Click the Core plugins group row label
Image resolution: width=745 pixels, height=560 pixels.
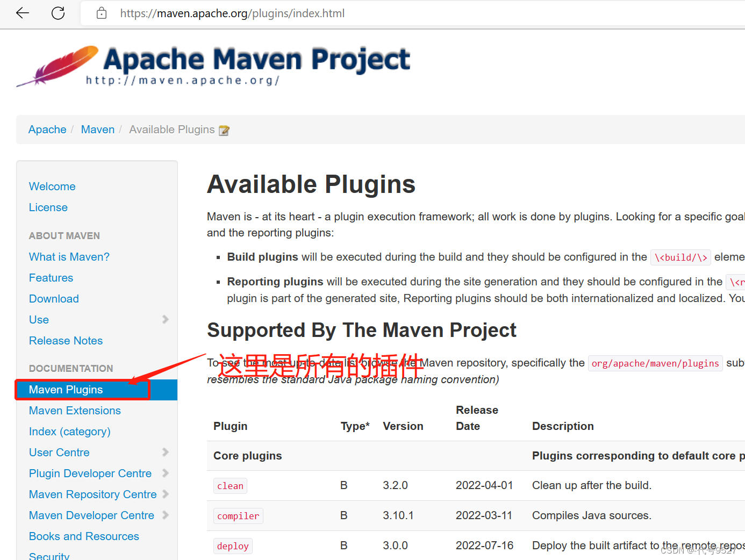pos(248,456)
